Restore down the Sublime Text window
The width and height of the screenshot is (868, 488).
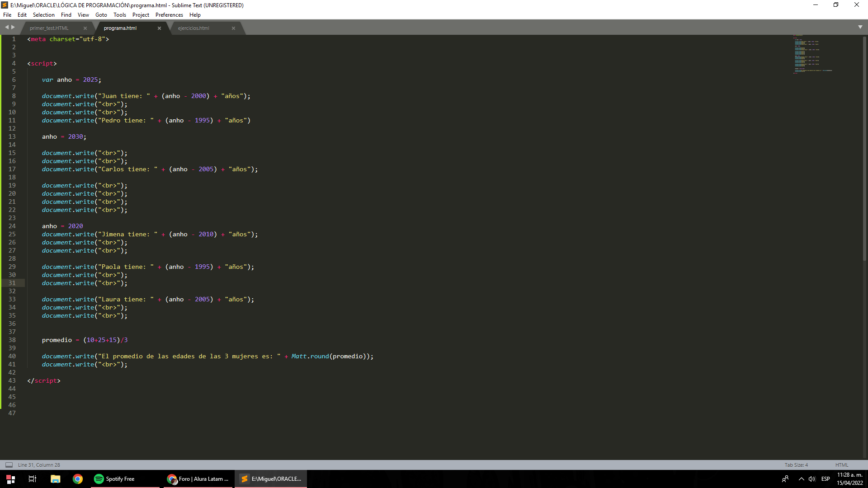[836, 5]
